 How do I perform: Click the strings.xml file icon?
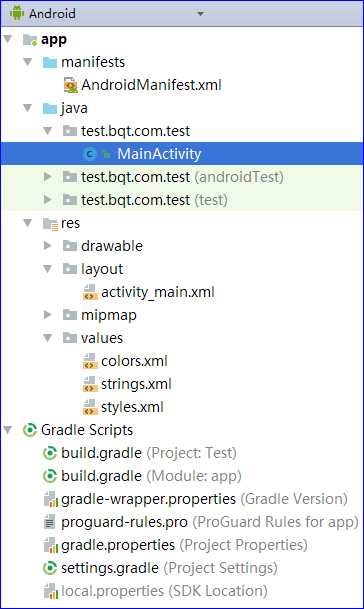(90, 384)
